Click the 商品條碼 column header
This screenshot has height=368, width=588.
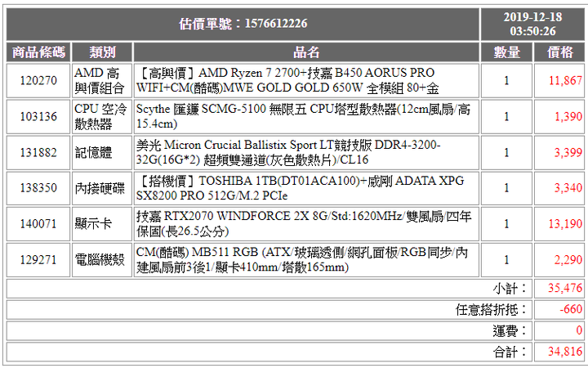(x=38, y=52)
